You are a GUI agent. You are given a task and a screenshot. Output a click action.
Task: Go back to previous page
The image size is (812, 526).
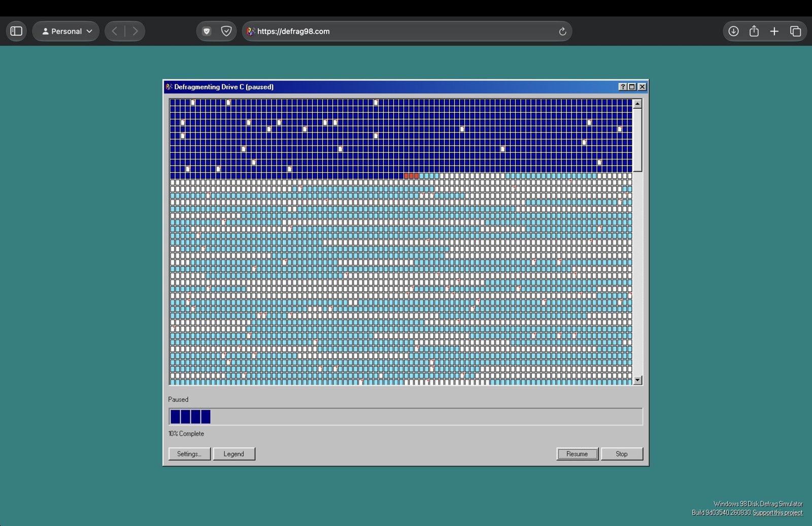coord(115,31)
